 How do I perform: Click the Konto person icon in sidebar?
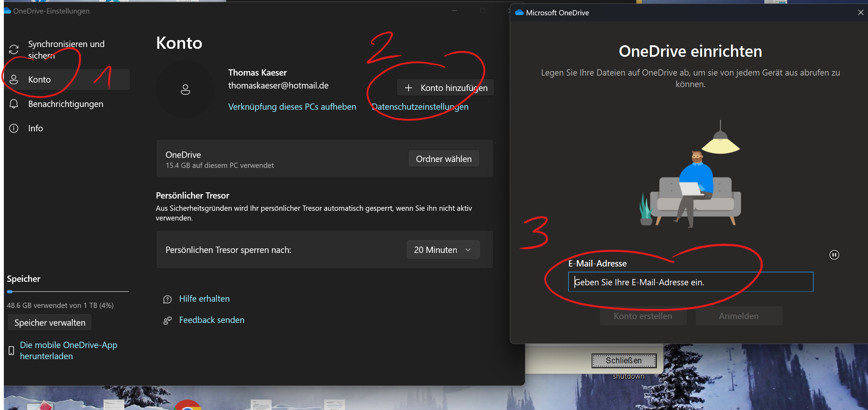tap(14, 79)
